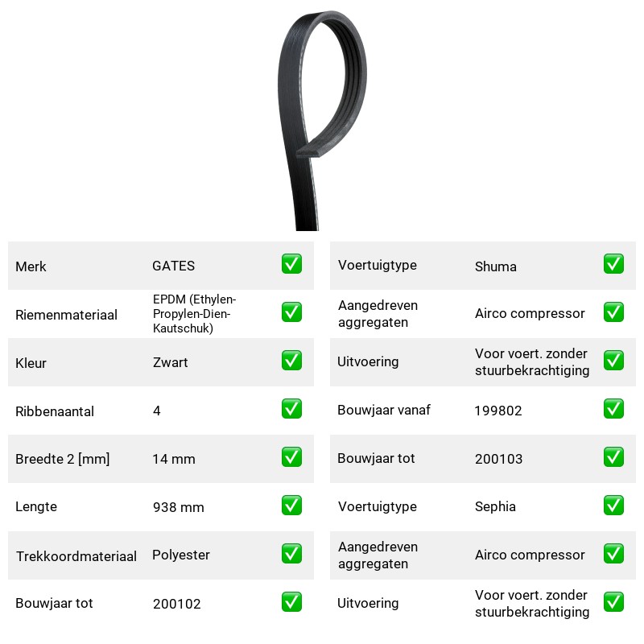Click the green check beside Shuma vehicle type

click(613, 264)
